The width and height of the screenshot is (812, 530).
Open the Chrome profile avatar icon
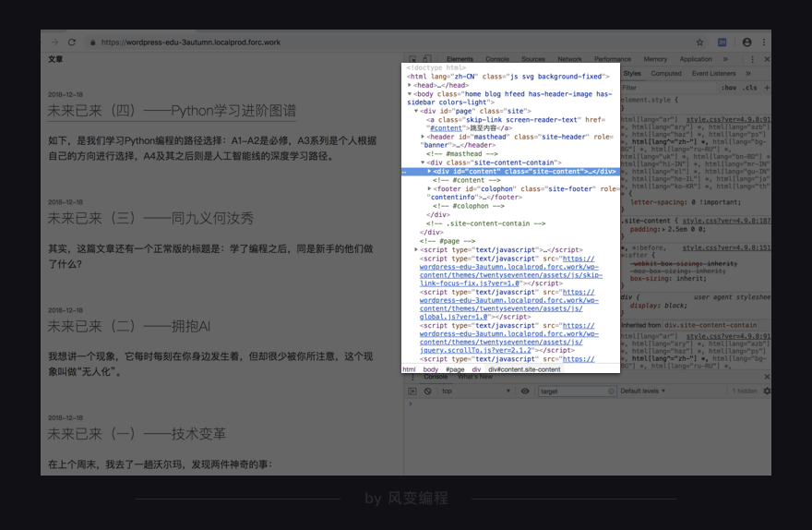(x=746, y=42)
